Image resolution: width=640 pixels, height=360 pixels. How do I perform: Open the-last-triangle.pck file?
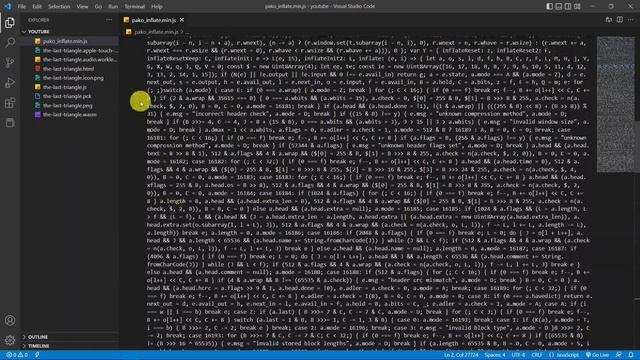click(70, 96)
